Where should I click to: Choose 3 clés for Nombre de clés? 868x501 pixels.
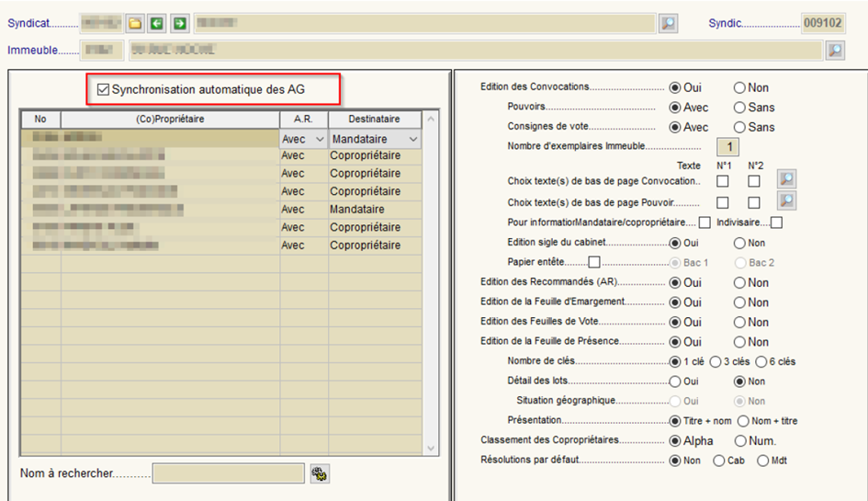pyautogui.click(x=716, y=361)
